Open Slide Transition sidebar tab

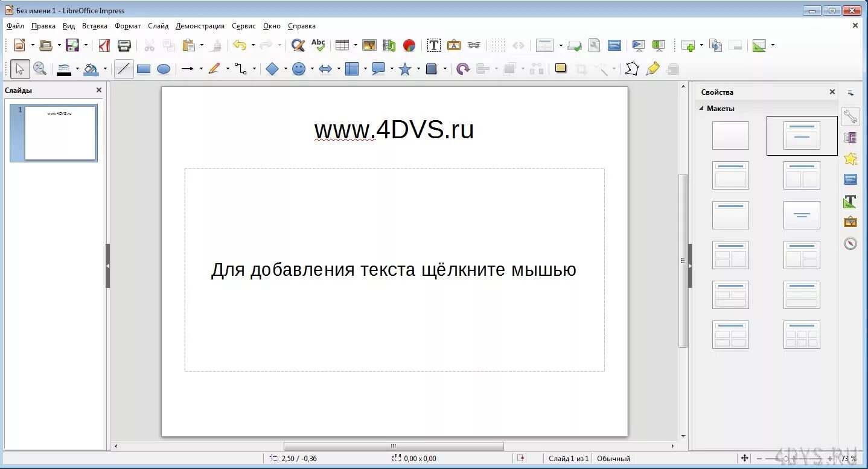[850, 138]
